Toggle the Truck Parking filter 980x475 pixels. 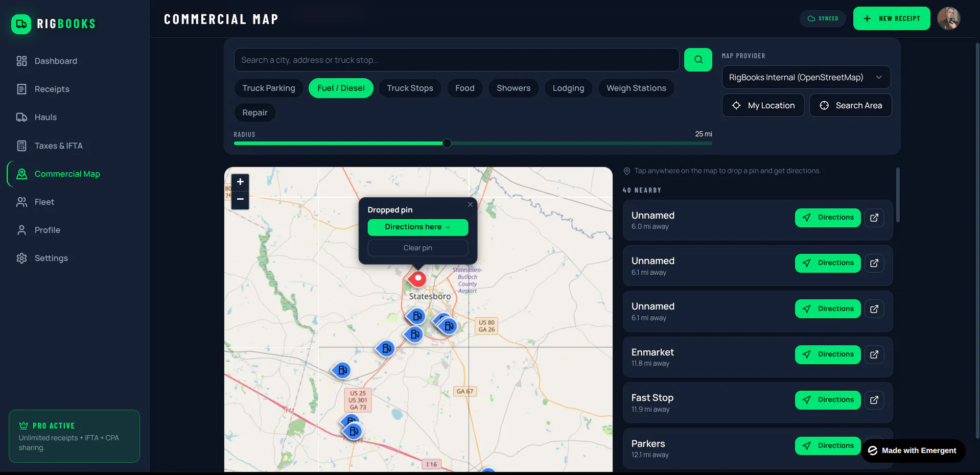(269, 88)
